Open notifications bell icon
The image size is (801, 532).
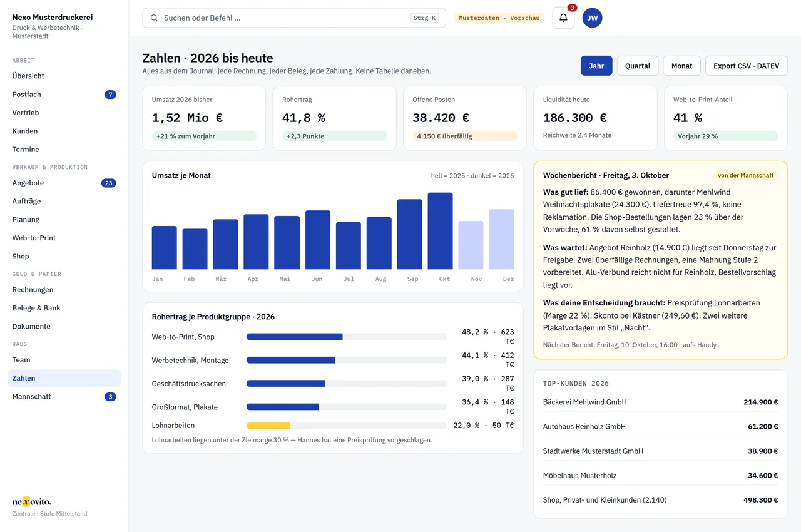pyautogui.click(x=563, y=18)
